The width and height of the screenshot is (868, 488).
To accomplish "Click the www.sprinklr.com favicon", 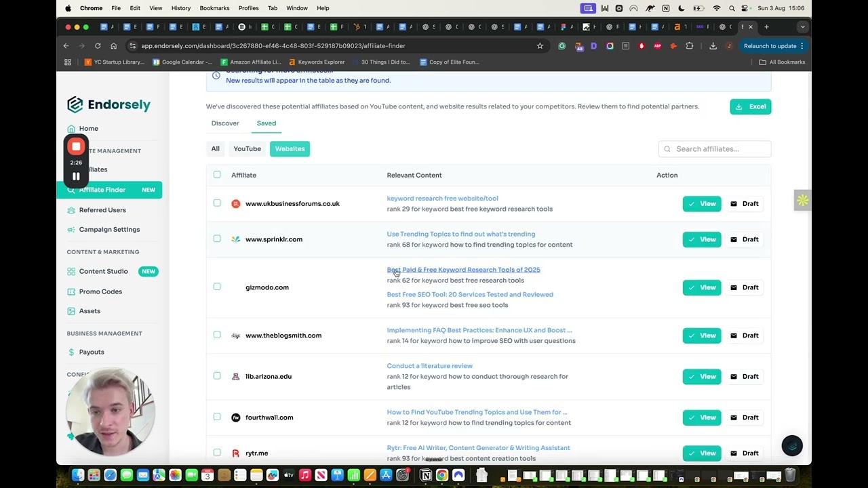I will tap(235, 239).
